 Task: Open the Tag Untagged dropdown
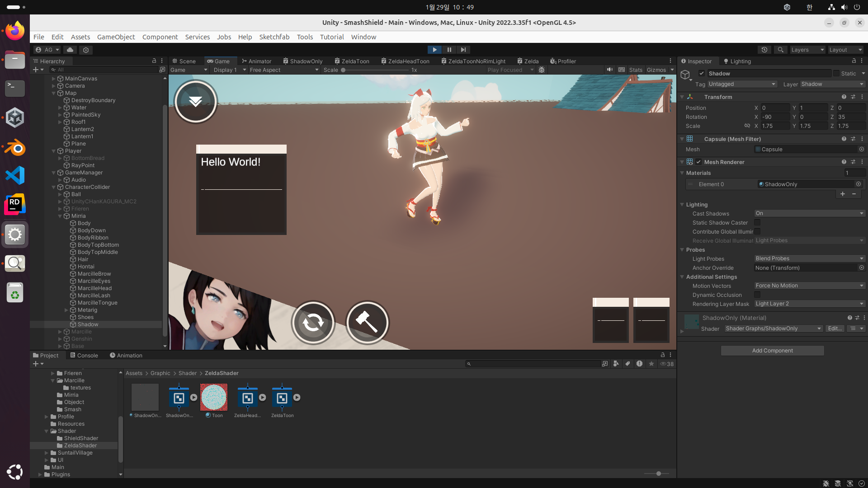coord(742,84)
